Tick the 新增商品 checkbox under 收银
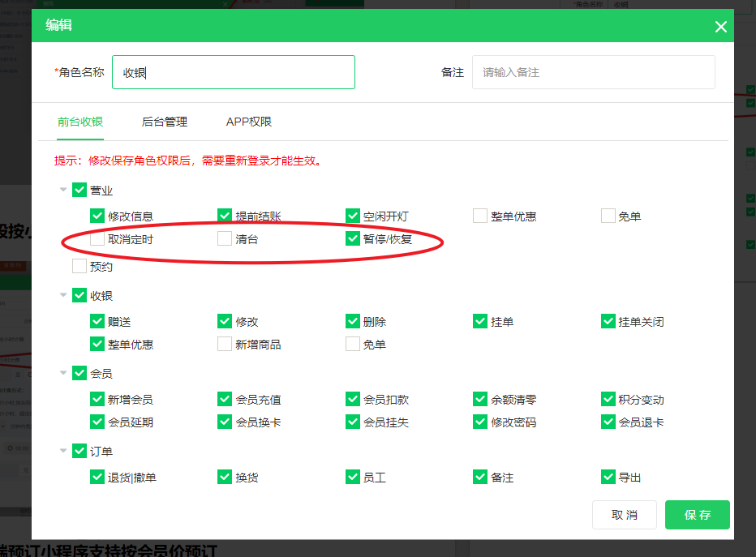Viewport: 756px width, 557px height. coord(225,345)
